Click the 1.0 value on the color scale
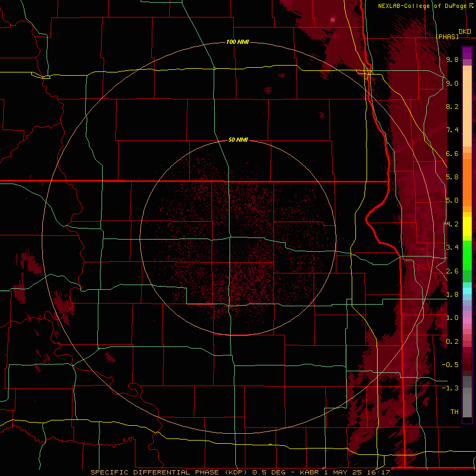Screen dimensions: 476x476 coord(452,318)
